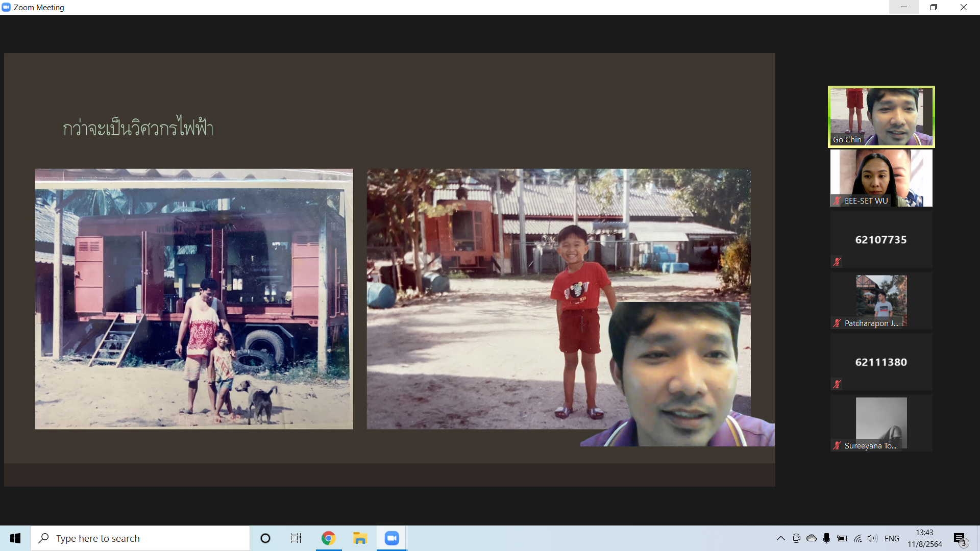This screenshot has height=551, width=980.
Task: Open the volume speaker control
Action: click(x=872, y=538)
